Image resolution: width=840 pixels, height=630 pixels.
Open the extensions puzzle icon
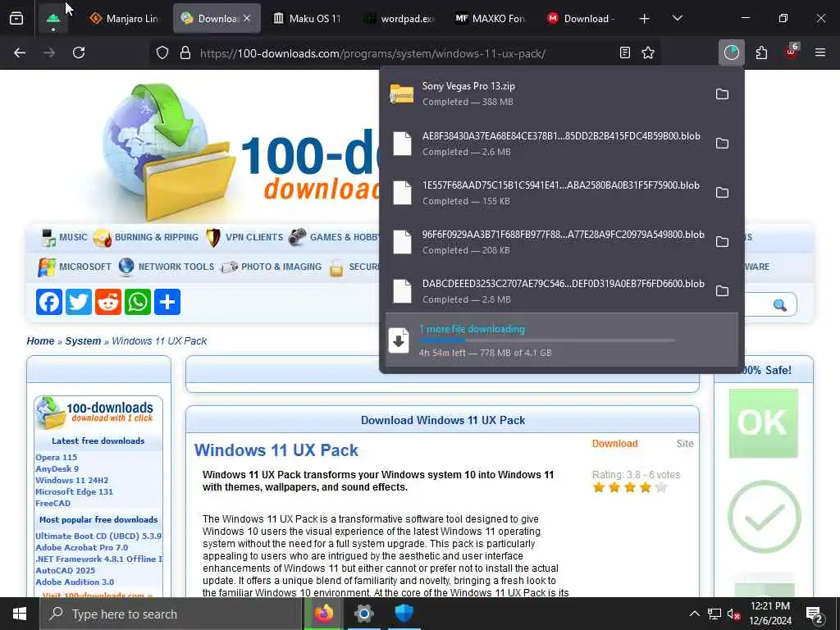[x=761, y=52]
